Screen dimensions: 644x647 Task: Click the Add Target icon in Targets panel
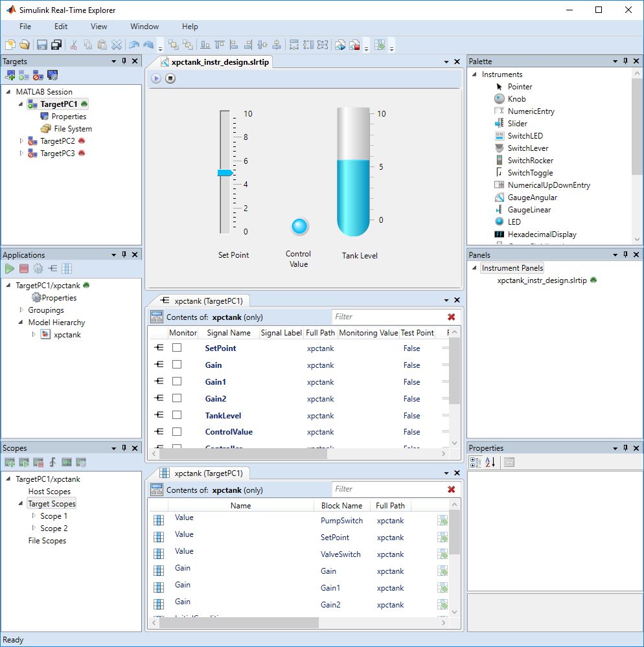coord(10,76)
